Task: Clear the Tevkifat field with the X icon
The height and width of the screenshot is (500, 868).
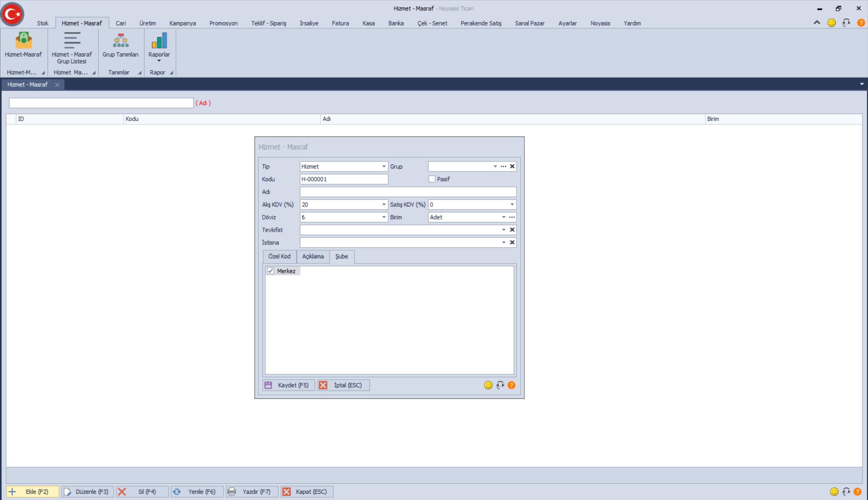Action: [512, 230]
